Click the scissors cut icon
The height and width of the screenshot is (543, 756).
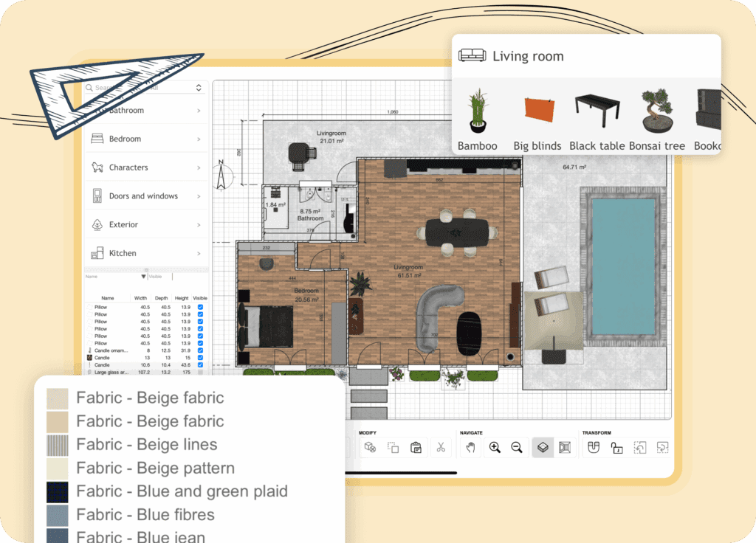tap(440, 447)
